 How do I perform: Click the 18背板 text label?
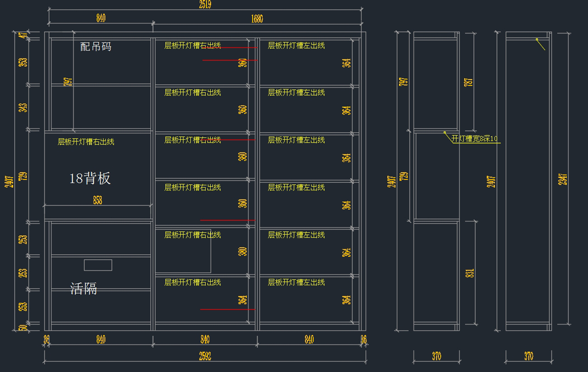pyautogui.click(x=90, y=179)
